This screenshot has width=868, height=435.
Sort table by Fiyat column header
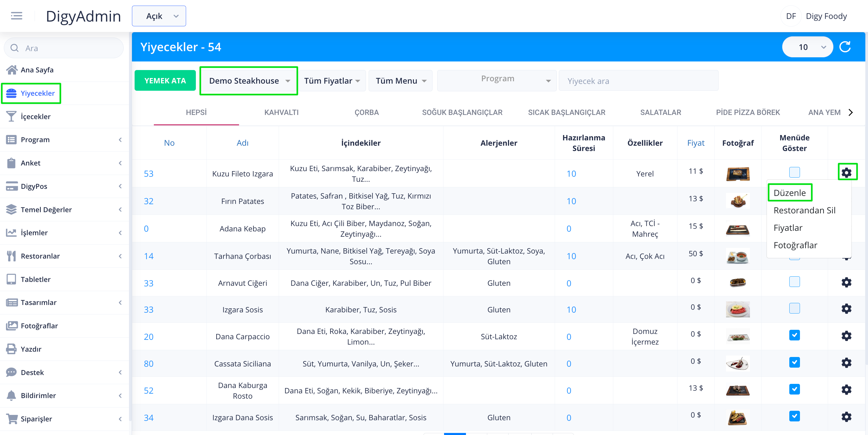(x=696, y=143)
